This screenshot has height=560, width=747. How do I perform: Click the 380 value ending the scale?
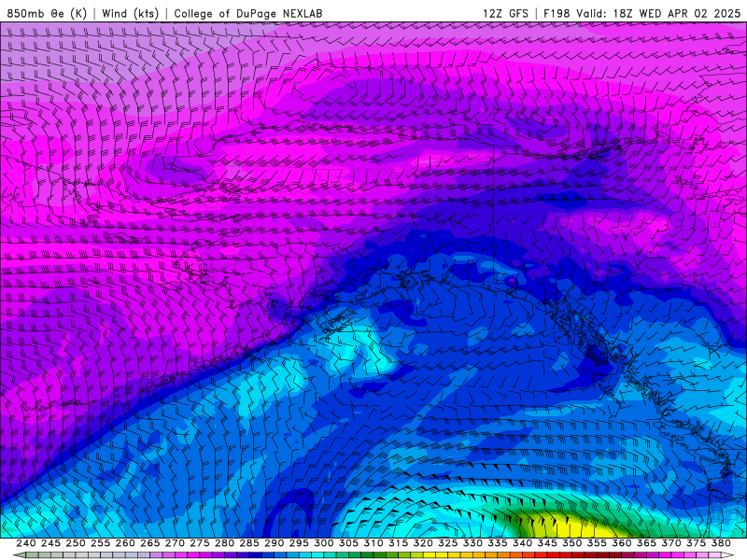[721, 543]
